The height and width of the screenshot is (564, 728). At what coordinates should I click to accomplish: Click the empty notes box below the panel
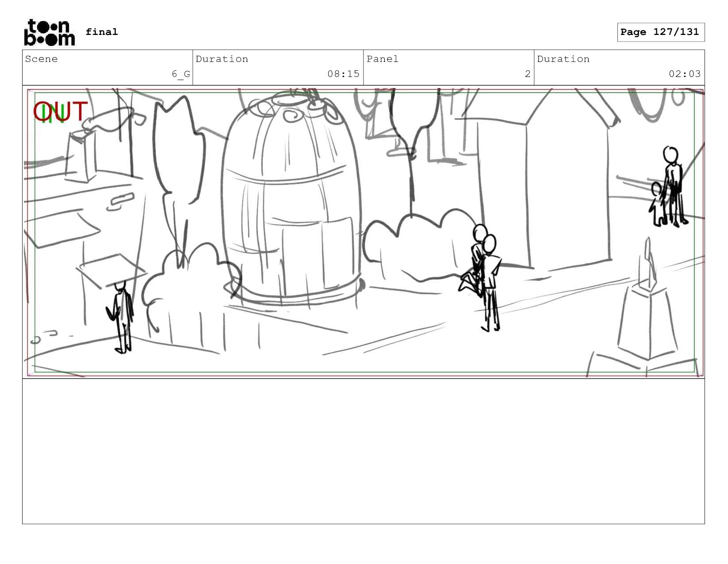[364, 451]
